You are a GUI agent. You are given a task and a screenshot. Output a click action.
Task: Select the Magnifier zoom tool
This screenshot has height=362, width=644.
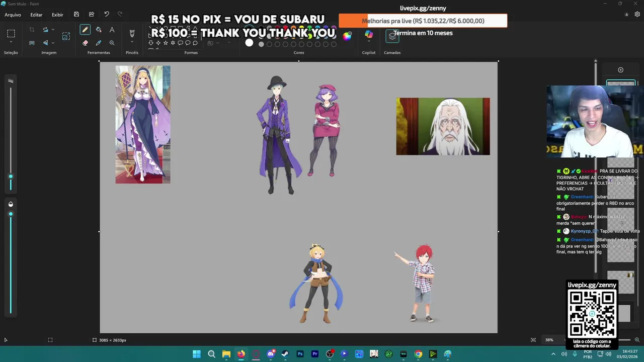click(112, 43)
